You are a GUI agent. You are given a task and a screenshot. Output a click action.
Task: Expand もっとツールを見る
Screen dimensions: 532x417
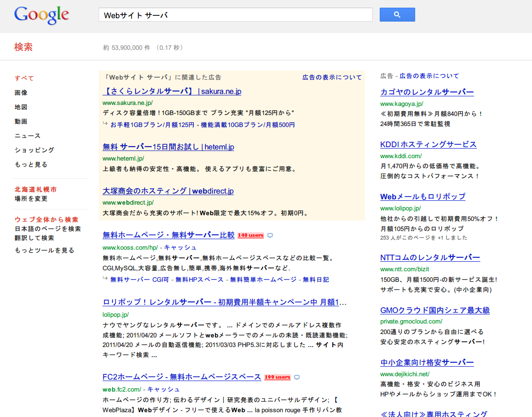click(44, 250)
